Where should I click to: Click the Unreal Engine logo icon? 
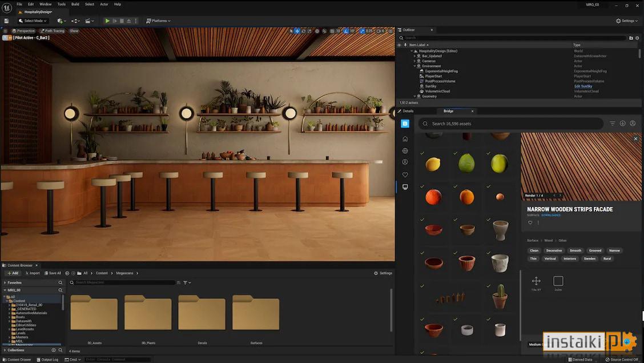(7, 8)
